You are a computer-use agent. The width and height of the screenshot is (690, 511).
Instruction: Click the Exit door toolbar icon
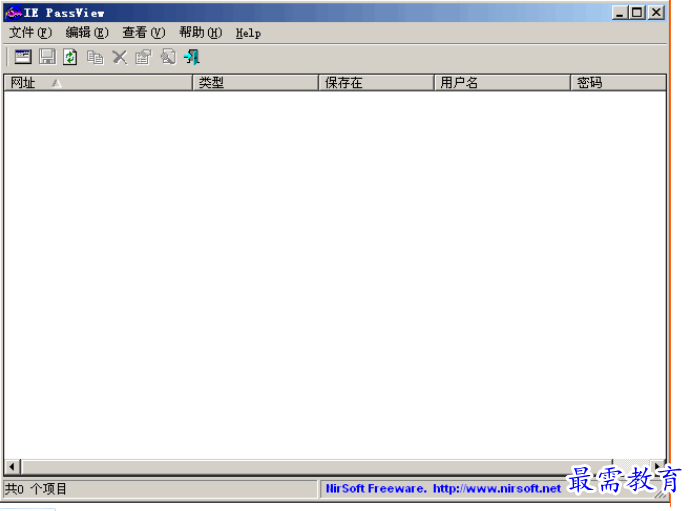click(x=192, y=57)
